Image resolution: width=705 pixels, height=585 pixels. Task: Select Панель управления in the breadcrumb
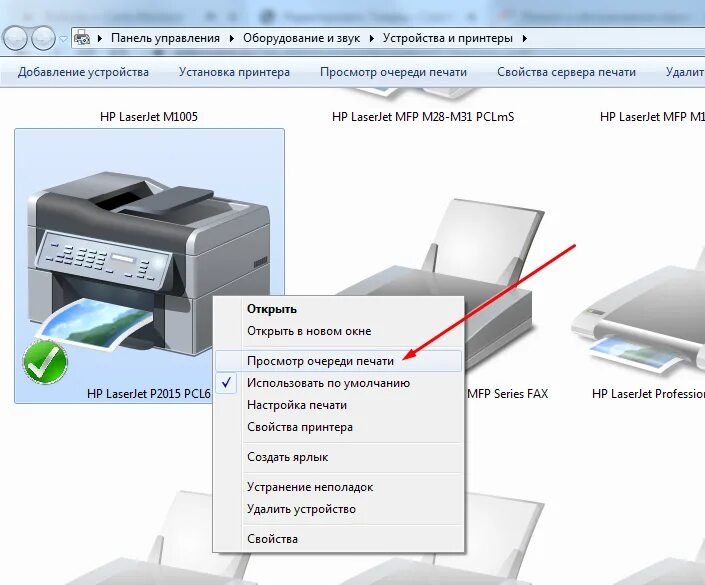tap(165, 38)
